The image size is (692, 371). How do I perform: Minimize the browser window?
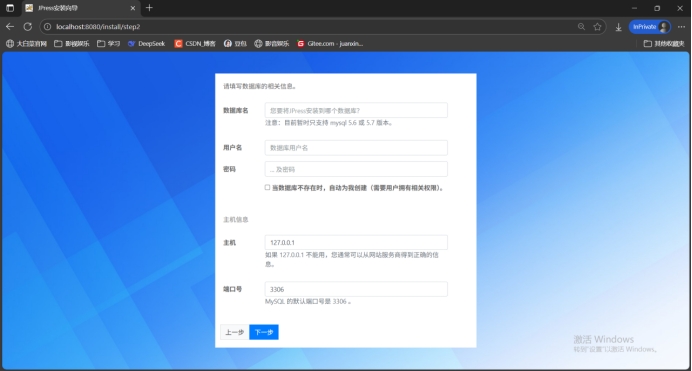(634, 8)
